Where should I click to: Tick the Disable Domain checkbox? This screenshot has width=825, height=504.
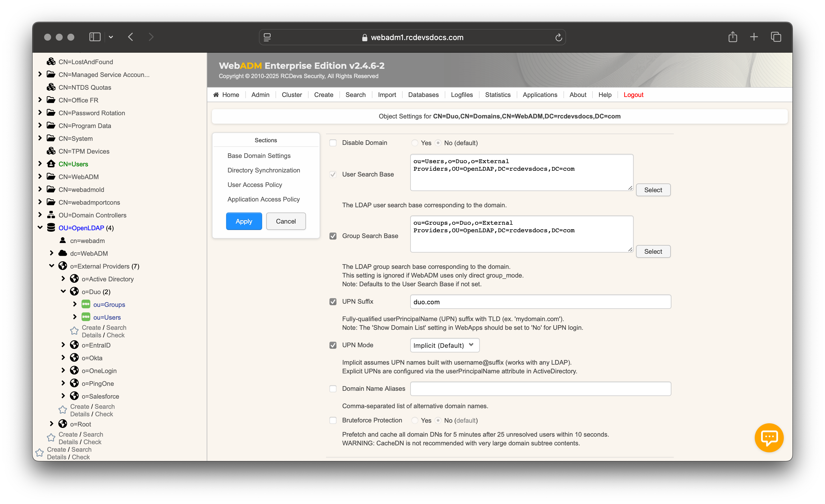pyautogui.click(x=333, y=143)
